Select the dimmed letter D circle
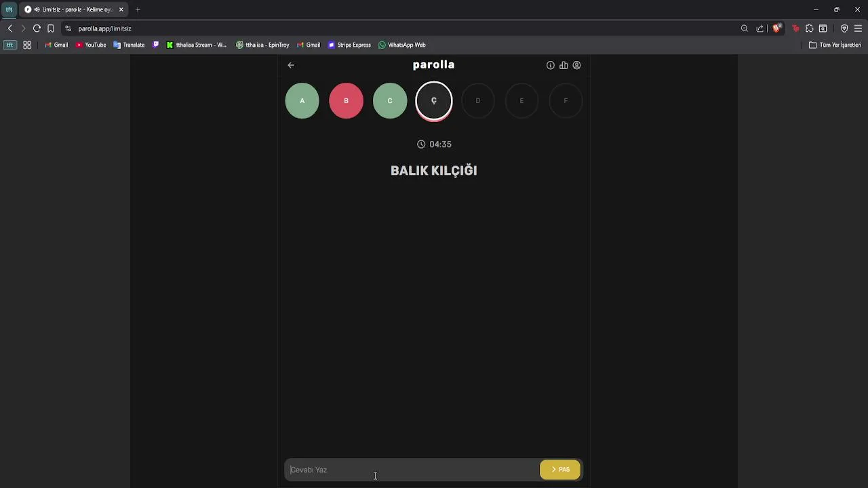This screenshot has width=868, height=488. pos(477,100)
